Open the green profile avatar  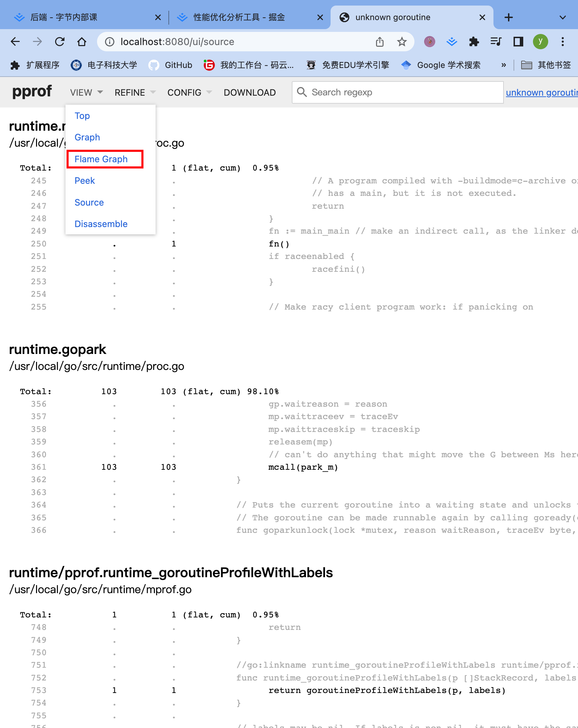[x=540, y=42]
